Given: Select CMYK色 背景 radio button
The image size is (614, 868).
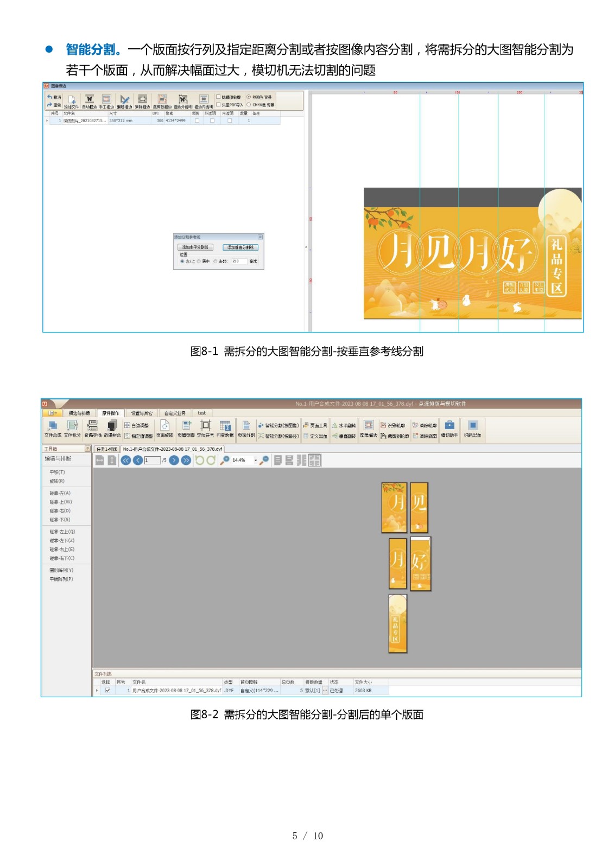Looking at the screenshot, I should pyautogui.click(x=249, y=105).
